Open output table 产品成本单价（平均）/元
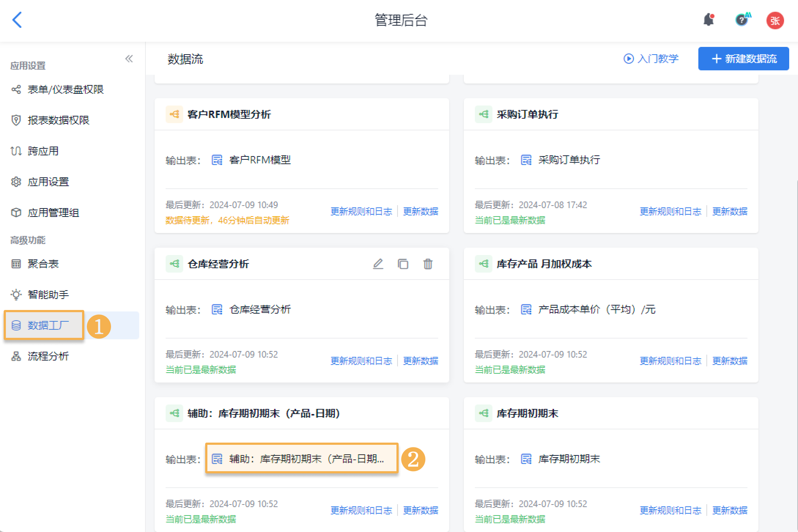This screenshot has width=798, height=532. pyautogui.click(x=596, y=310)
